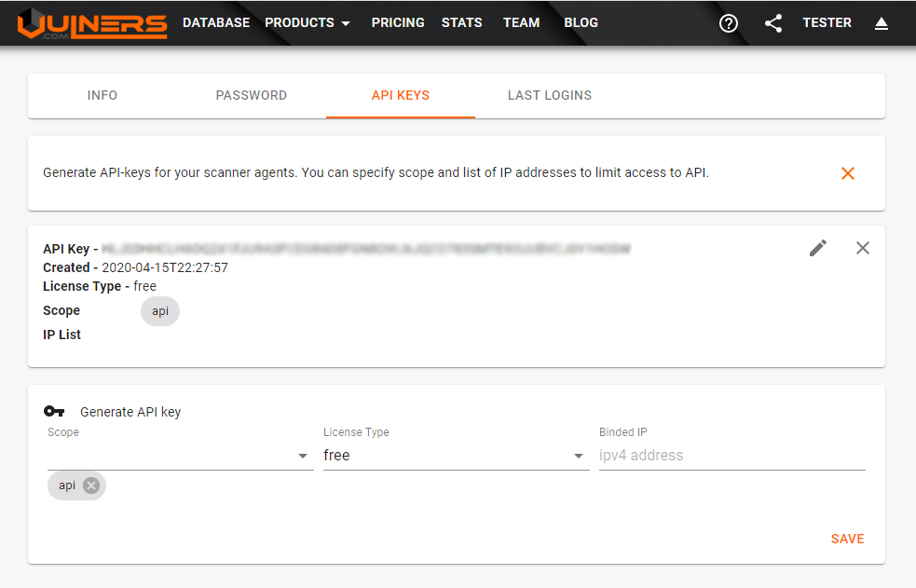
Task: Open the help question mark icon
Action: click(729, 23)
